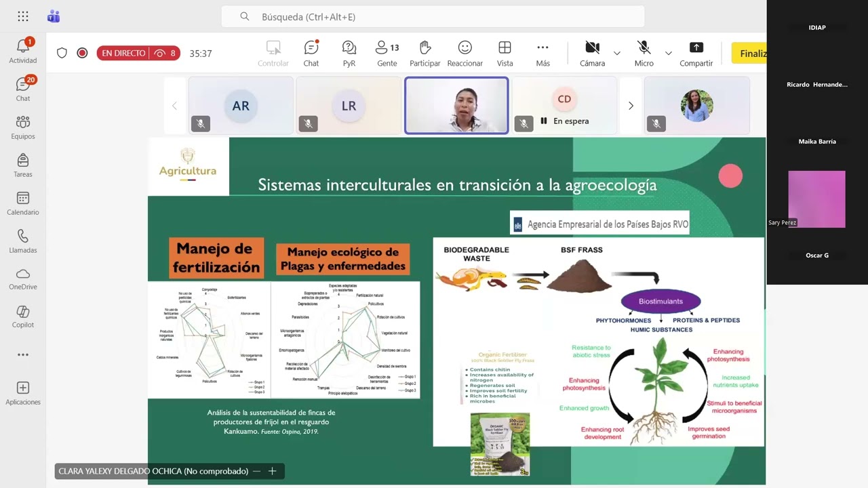This screenshot has width=868, height=488.
Task: Click the shield security icon
Action: tap(62, 53)
